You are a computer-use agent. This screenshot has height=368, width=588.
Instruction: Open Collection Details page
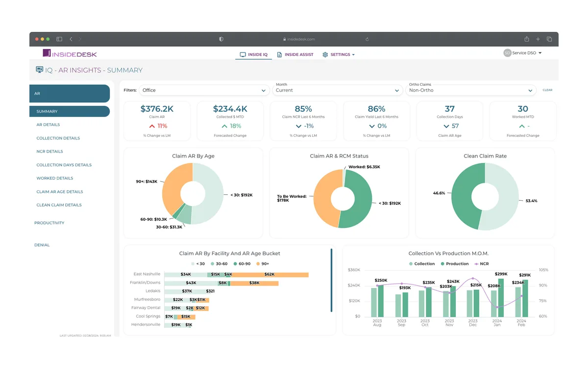pyautogui.click(x=58, y=138)
